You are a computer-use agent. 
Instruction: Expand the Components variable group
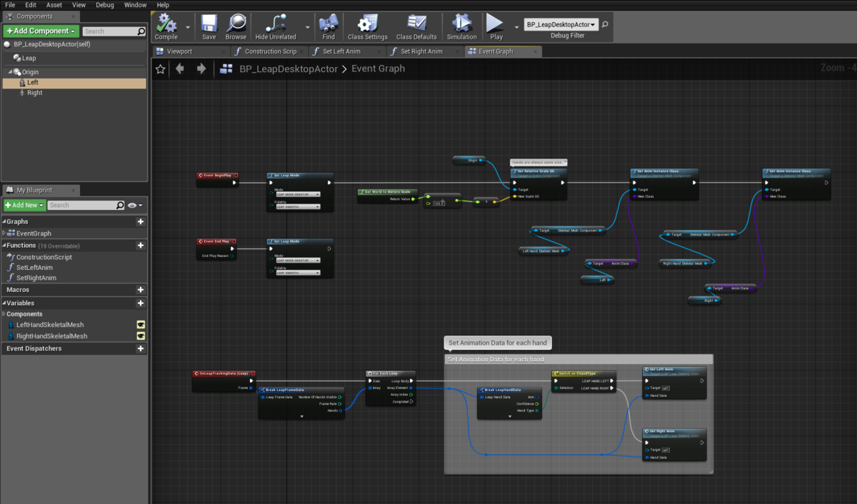pyautogui.click(x=4, y=314)
